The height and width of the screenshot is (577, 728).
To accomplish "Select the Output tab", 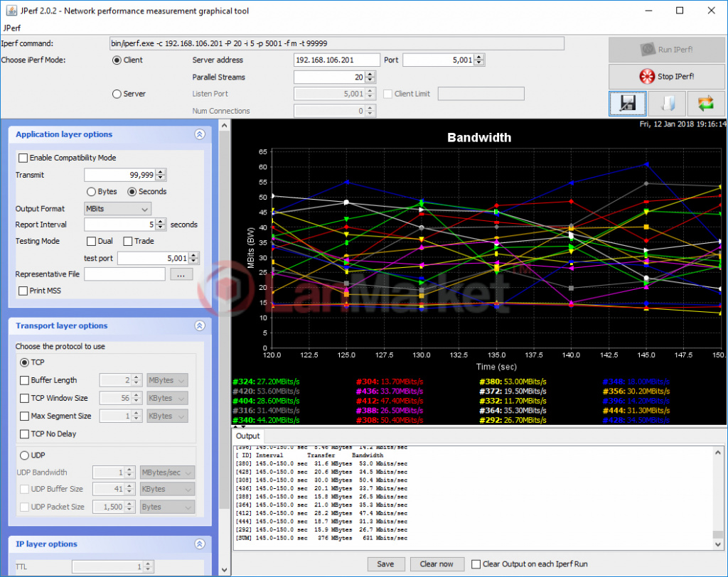I will pos(248,436).
